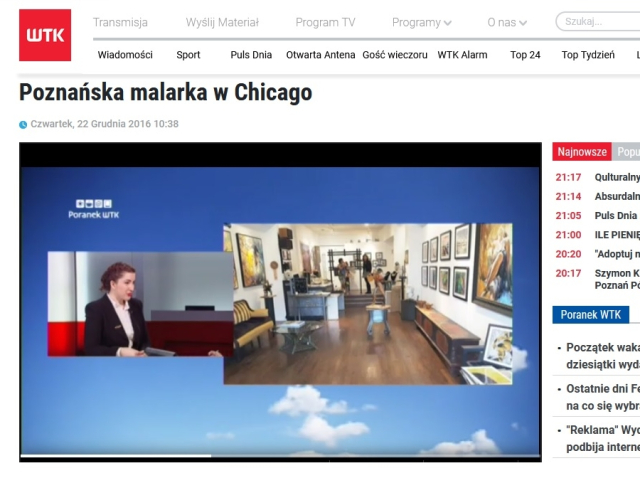Screen dimensions: 640x478
Task: Click the video progress bar
Action: click(x=280, y=456)
